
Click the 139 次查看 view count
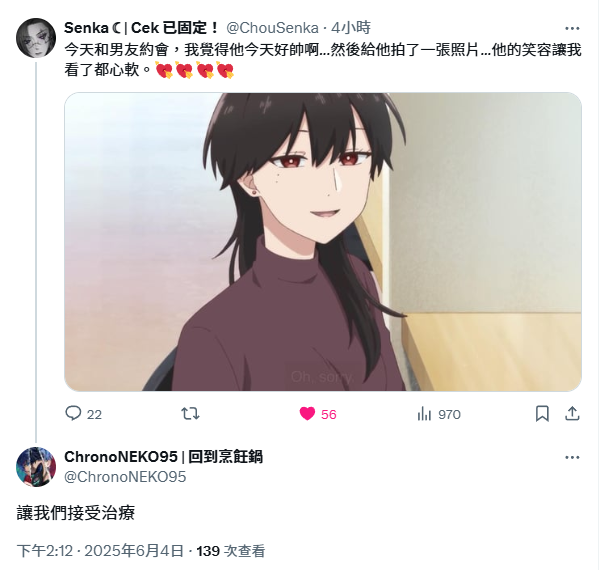point(231,551)
